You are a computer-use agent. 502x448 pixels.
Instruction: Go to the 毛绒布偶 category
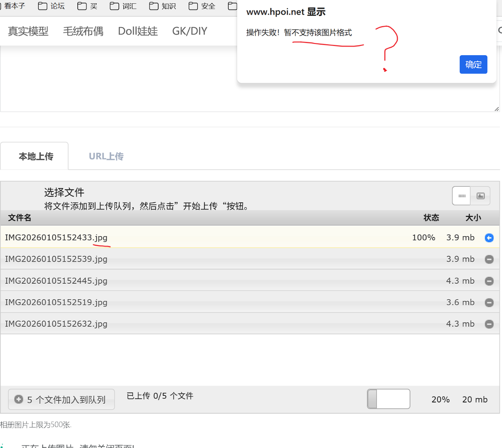click(83, 31)
